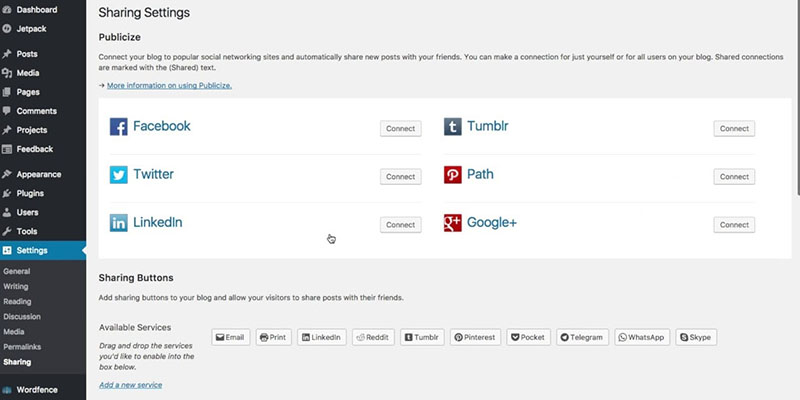
Task: Click the page vertical scrollbar
Action: click(x=798, y=97)
